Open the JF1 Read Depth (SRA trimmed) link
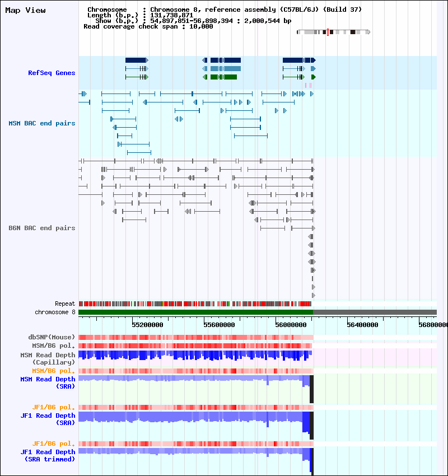Viewport: 448px width, 476px height. 48,456
